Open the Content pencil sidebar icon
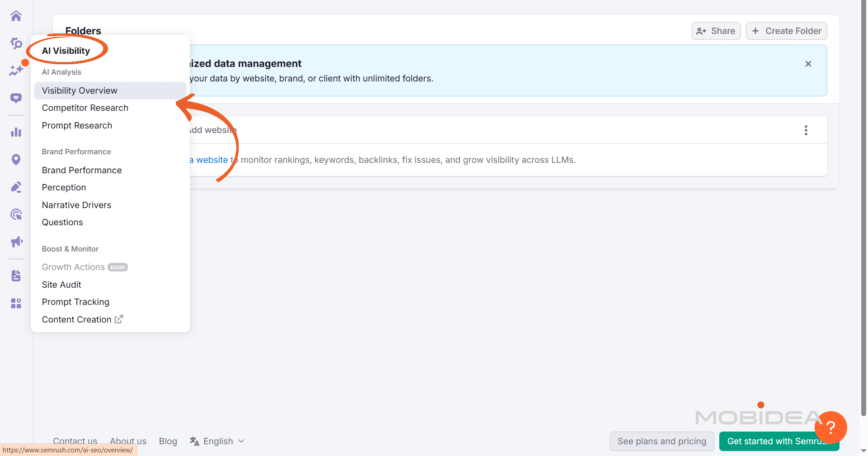The height and width of the screenshot is (456, 868). click(x=16, y=187)
